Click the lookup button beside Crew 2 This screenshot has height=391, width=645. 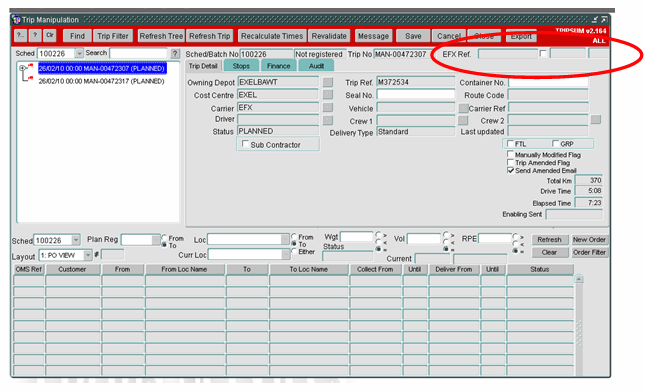coord(596,120)
